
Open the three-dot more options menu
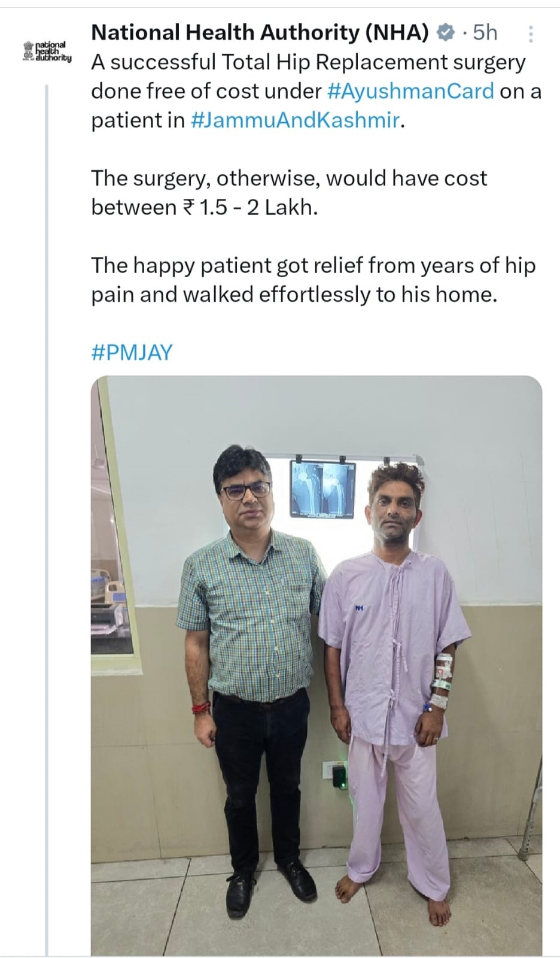530,34
